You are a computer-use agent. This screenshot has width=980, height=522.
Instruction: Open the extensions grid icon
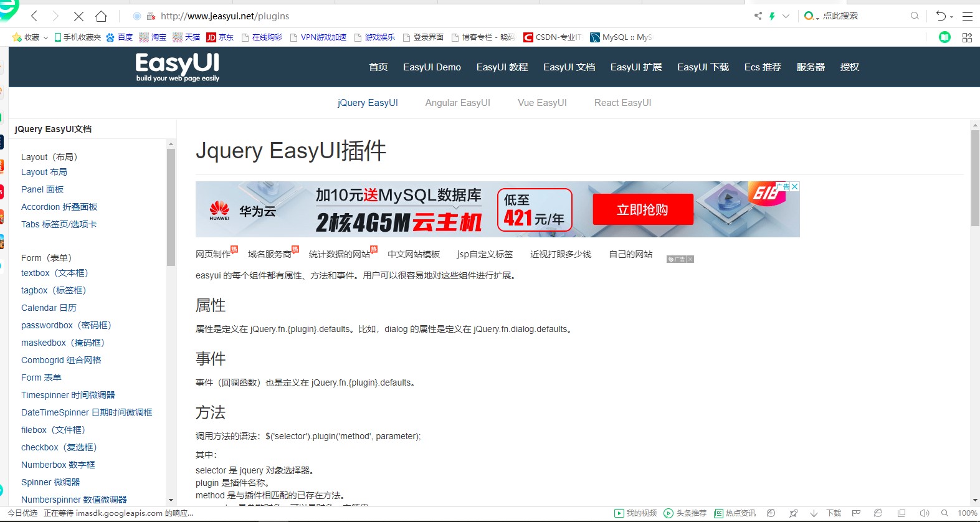tap(967, 37)
